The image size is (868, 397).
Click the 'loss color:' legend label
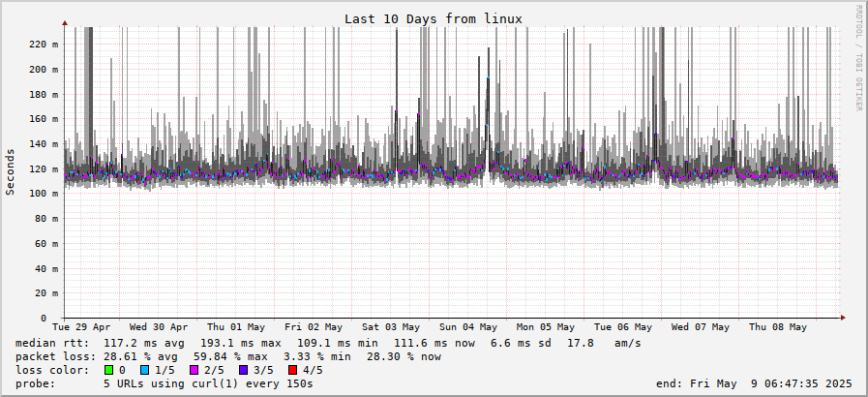click(x=52, y=370)
